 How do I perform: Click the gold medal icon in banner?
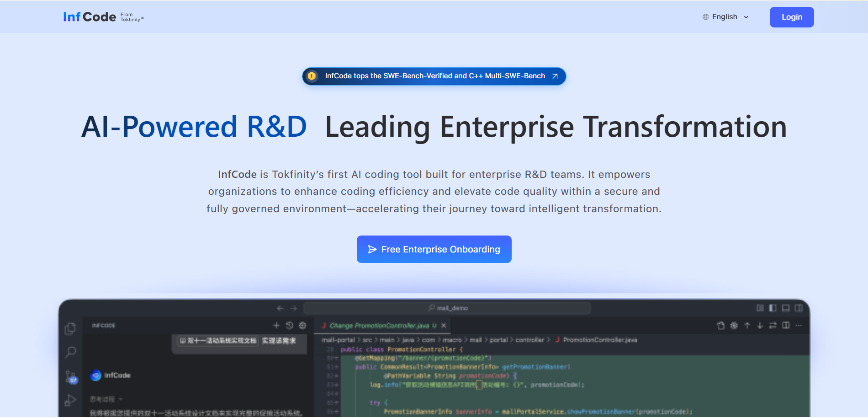[x=312, y=76]
